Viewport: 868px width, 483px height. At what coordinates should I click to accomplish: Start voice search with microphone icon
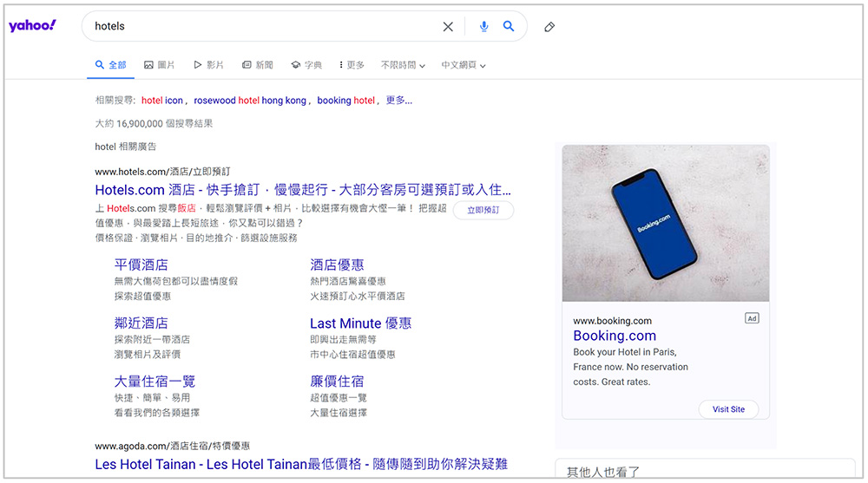coord(483,26)
